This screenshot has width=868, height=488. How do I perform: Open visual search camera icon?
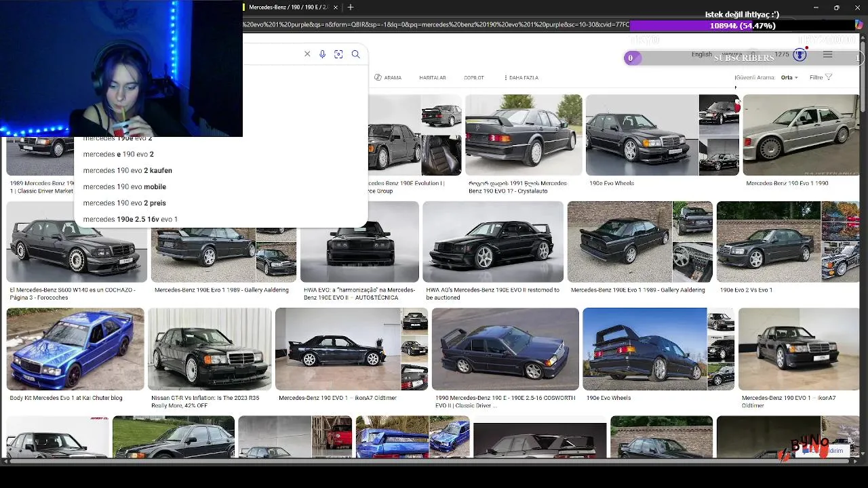coord(338,54)
